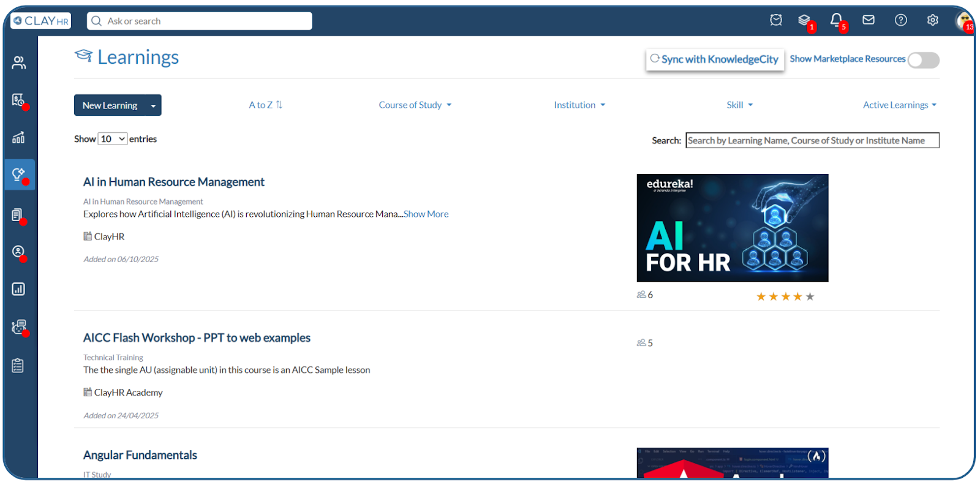Click ClayHR Academy institution label
The height and width of the screenshot is (482, 980).
pyautogui.click(x=129, y=393)
